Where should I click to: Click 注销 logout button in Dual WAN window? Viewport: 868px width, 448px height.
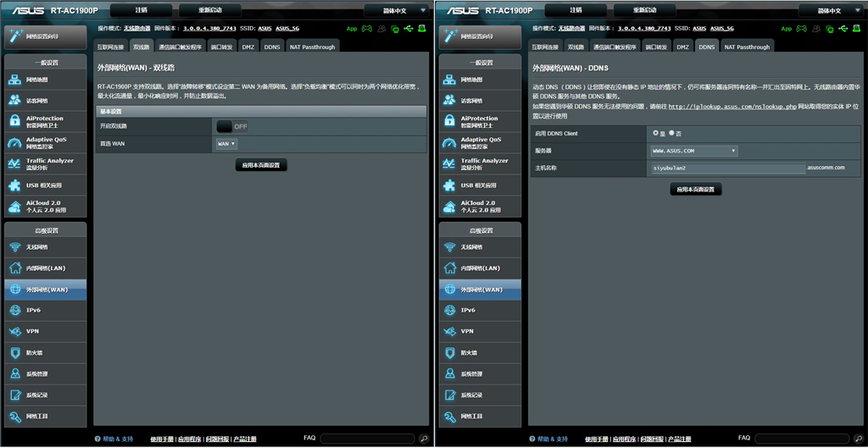click(x=142, y=10)
